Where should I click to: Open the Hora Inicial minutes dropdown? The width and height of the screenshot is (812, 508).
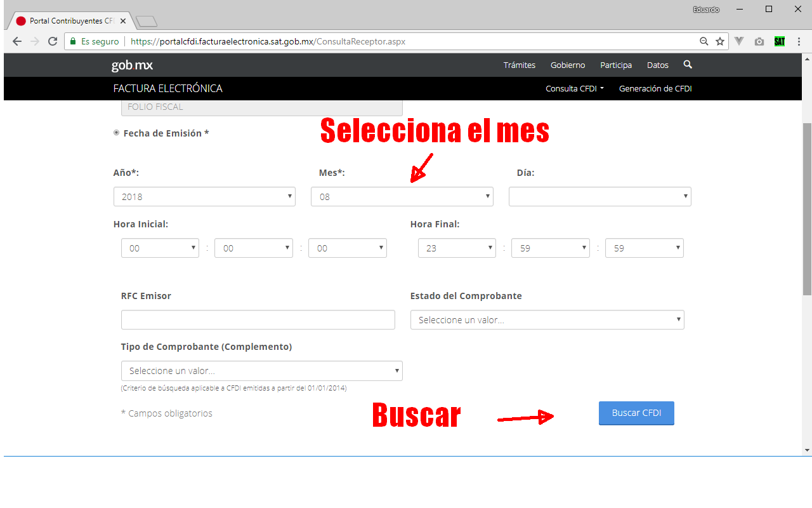[254, 248]
